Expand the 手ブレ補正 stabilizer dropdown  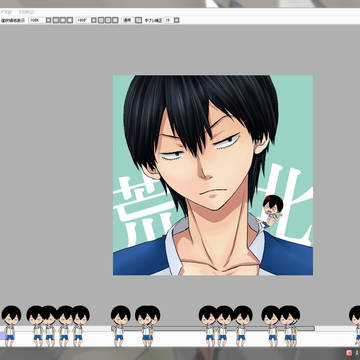point(177,20)
